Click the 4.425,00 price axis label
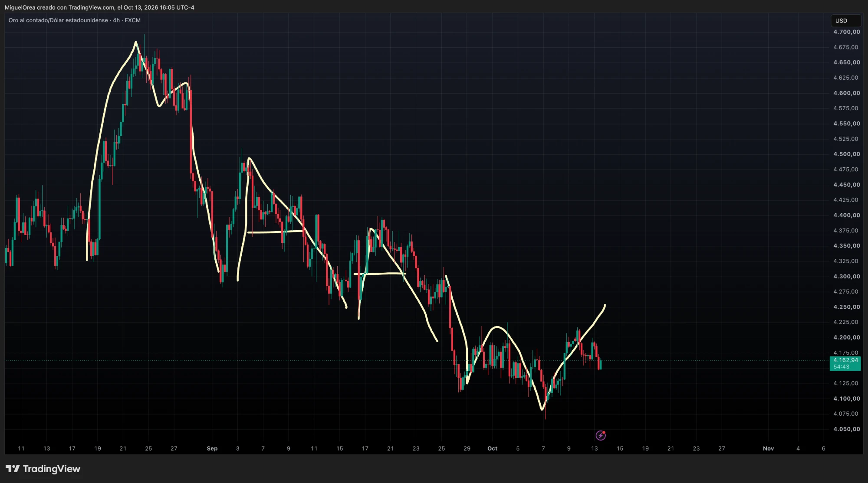The image size is (868, 483). point(845,200)
